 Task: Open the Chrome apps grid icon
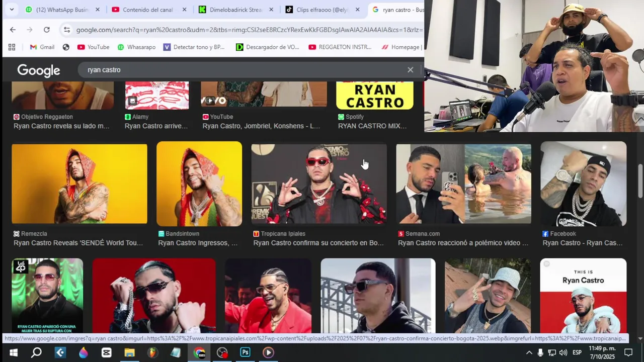(x=12, y=47)
